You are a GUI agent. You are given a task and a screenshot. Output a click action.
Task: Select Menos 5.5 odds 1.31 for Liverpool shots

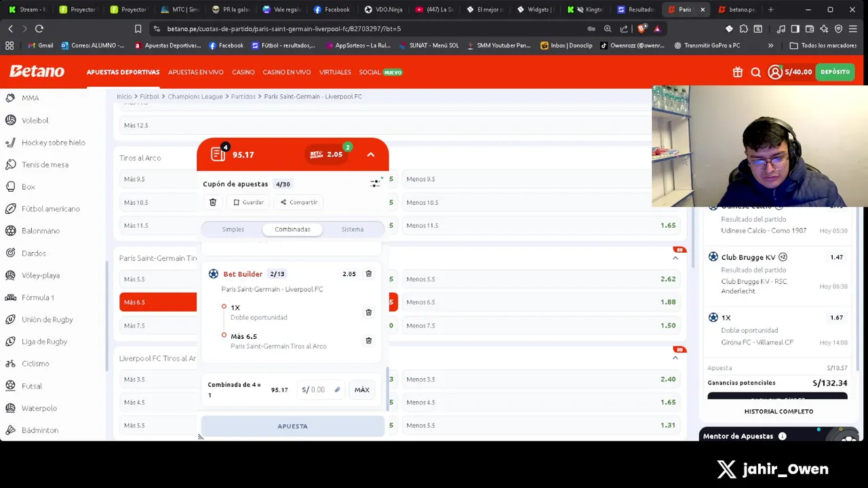pos(541,425)
